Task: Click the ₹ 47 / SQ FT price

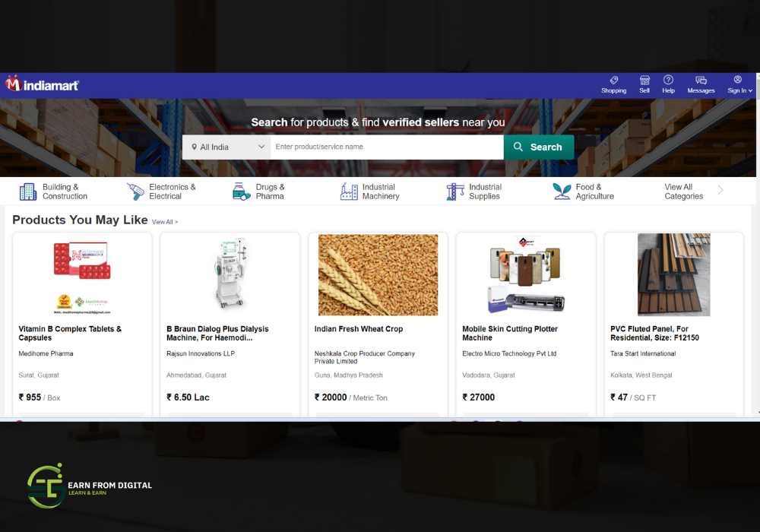Action: (633, 397)
